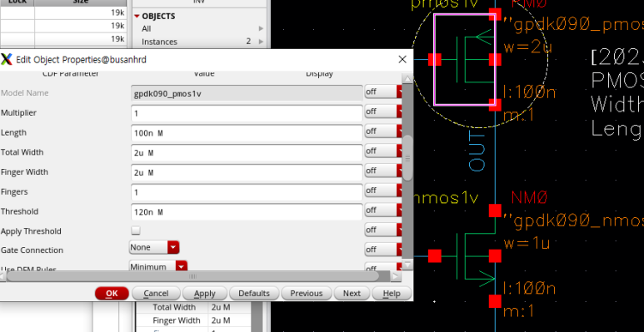Click the dialog's vertical scrollbar thumb
Screen dimensions: 644x332
407,158
